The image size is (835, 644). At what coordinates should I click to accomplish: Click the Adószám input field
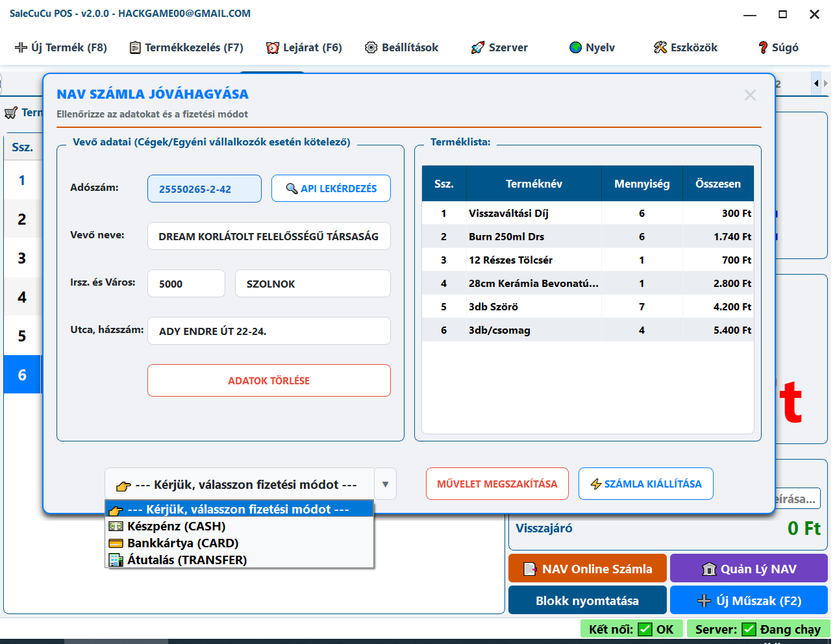click(x=205, y=189)
